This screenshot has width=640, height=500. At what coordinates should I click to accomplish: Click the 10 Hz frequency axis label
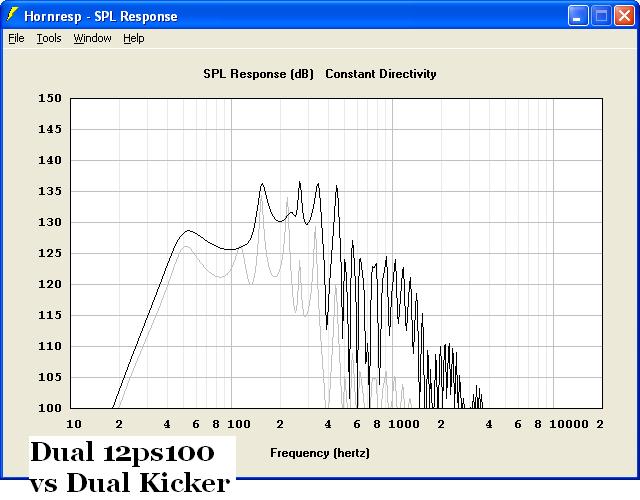point(74,424)
